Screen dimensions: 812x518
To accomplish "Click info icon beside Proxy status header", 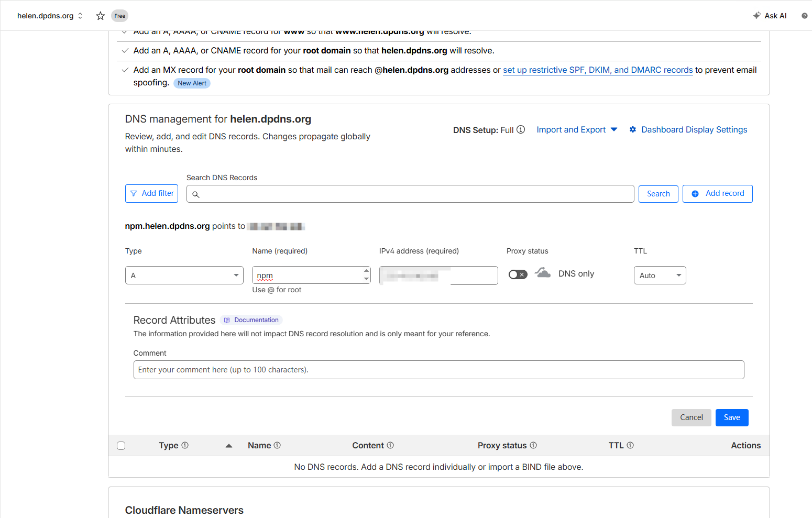I will point(533,445).
